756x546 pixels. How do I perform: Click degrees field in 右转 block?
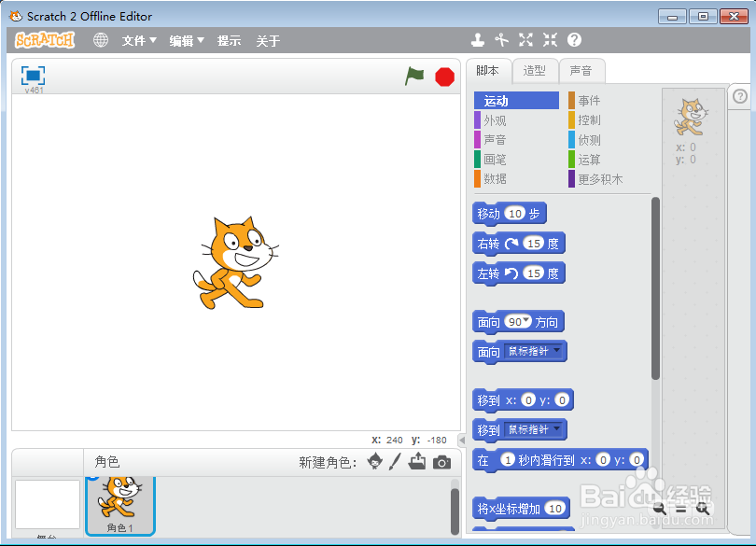[534, 243]
